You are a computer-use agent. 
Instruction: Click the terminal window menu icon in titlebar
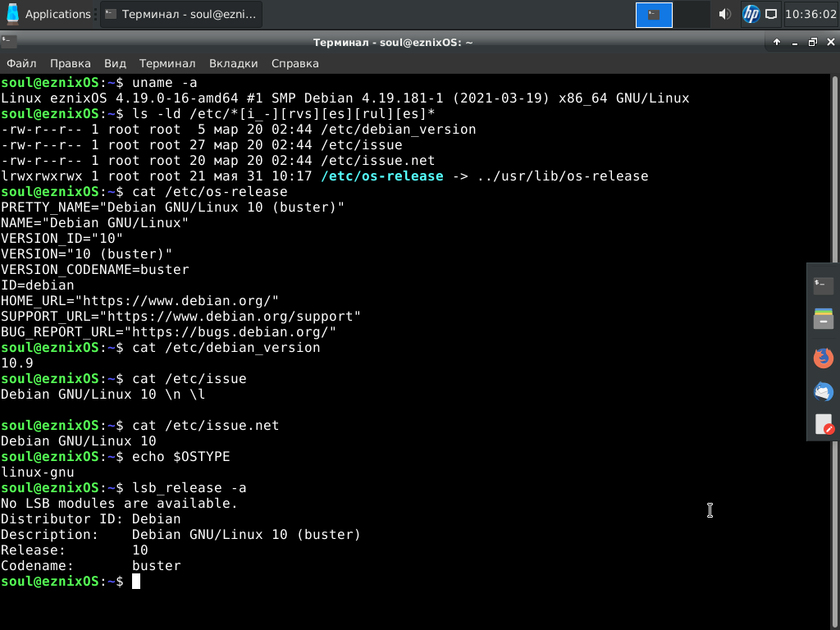[x=8, y=41]
